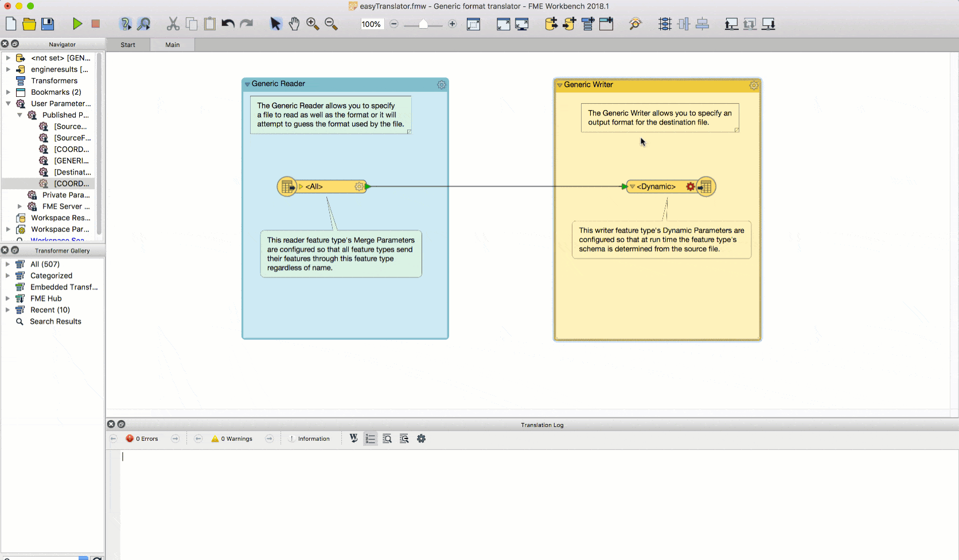959x560 pixels.
Task: Click the zoom out magnifier tool
Action: click(x=331, y=24)
